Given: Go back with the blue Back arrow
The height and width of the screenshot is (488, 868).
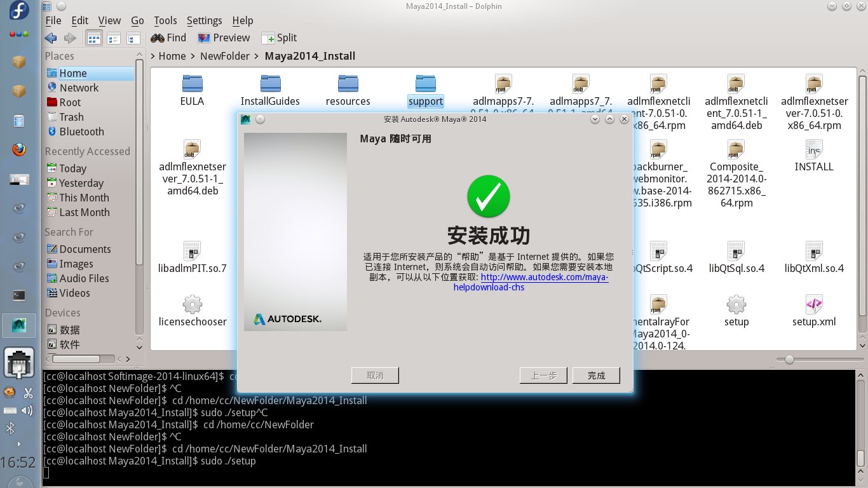Looking at the screenshot, I should point(51,38).
